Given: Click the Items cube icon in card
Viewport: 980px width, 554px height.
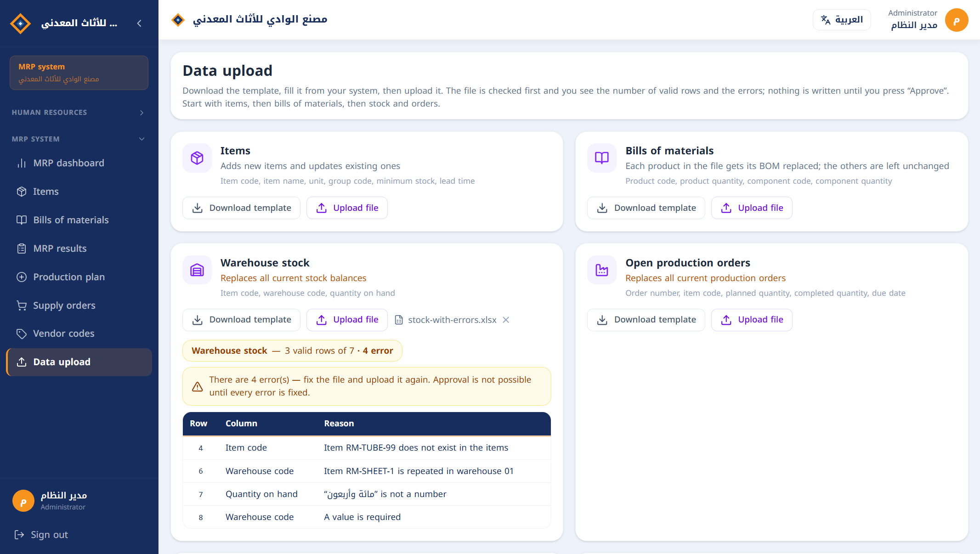Looking at the screenshot, I should pyautogui.click(x=197, y=158).
